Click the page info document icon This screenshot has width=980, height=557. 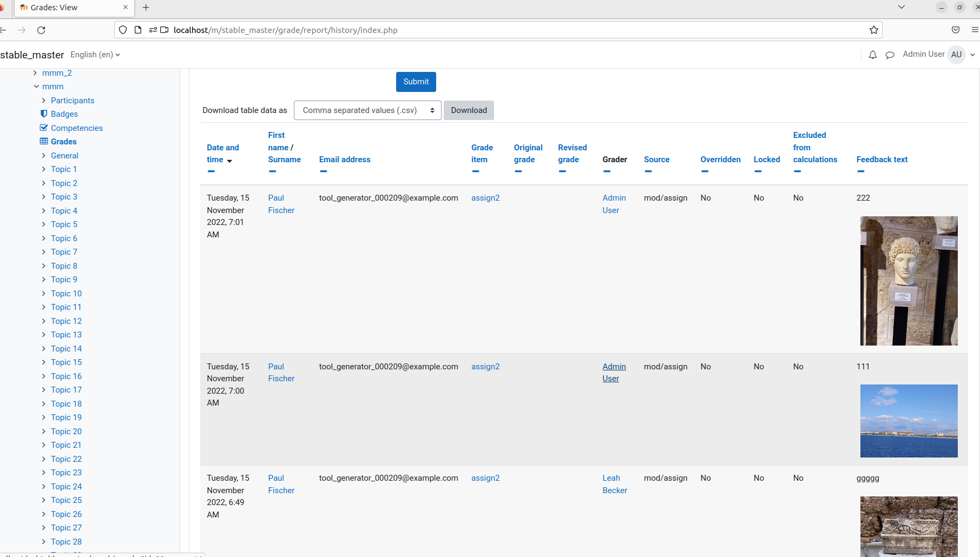pyautogui.click(x=138, y=30)
